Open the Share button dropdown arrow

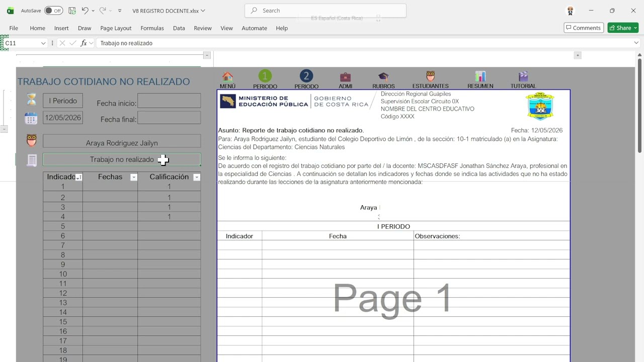(635, 28)
